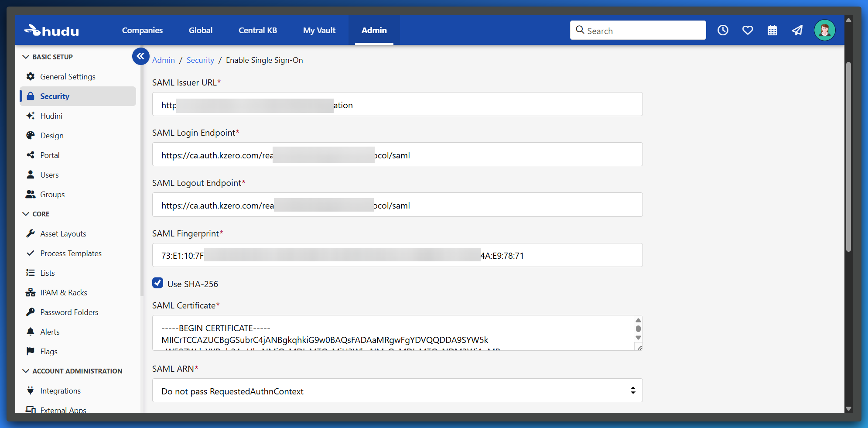868x428 pixels.
Task: Open the Global menu
Action: [x=201, y=30]
